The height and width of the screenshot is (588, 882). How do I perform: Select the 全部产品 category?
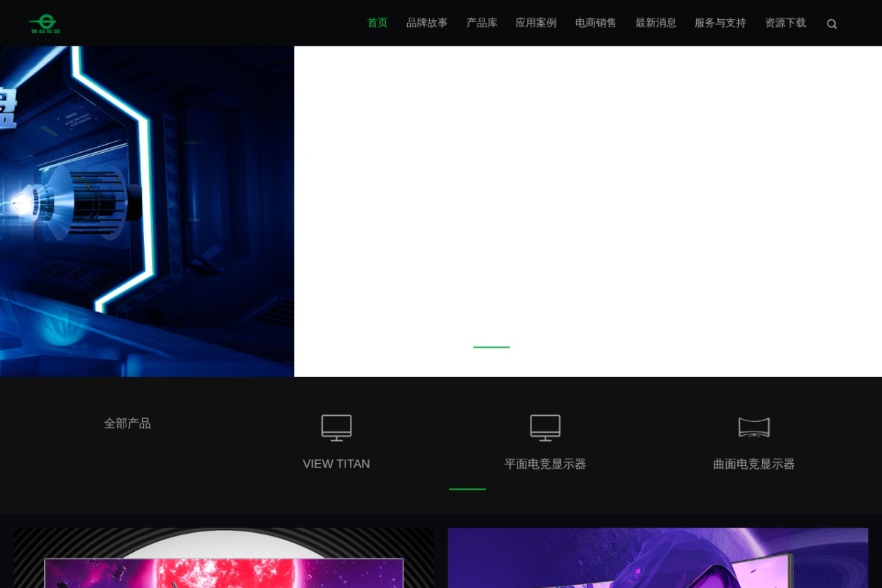coord(127,423)
